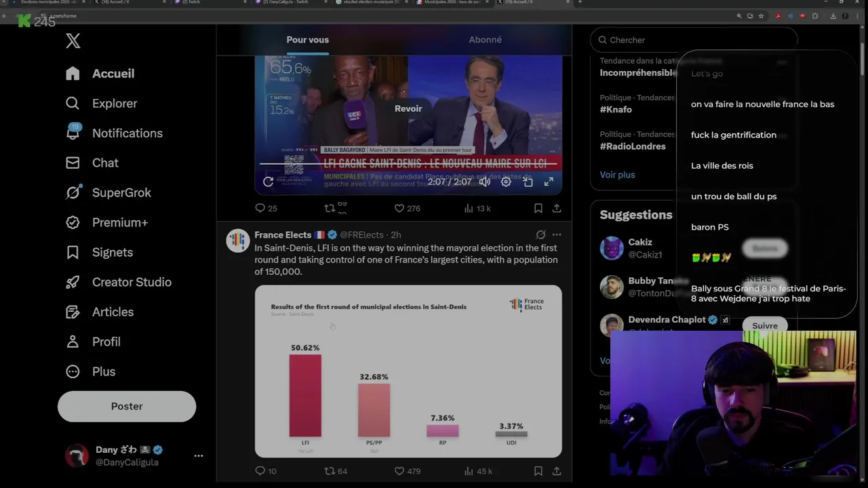Viewport: 868px width, 488px height.
Task: Open SuperGrok from the sidebar
Action: pos(108,192)
